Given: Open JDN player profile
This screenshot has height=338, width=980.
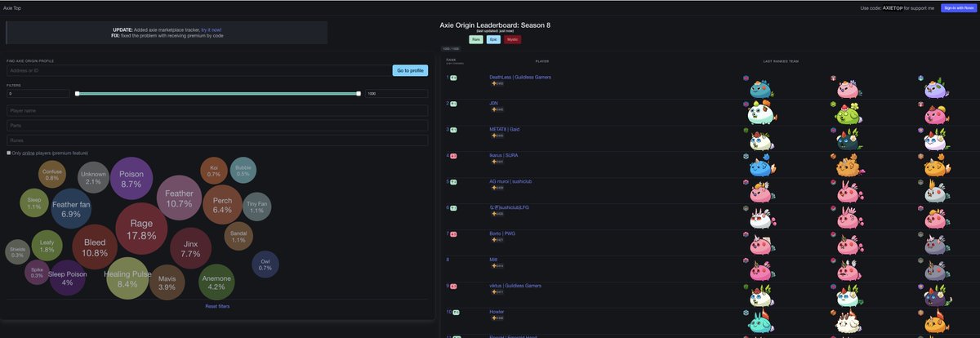Looking at the screenshot, I should [493, 103].
